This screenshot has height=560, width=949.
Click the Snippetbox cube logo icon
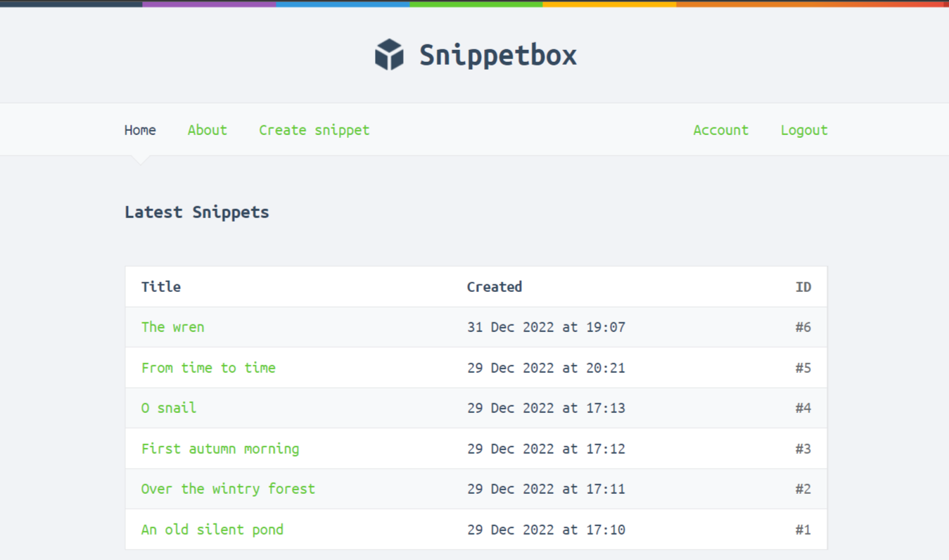tap(389, 55)
